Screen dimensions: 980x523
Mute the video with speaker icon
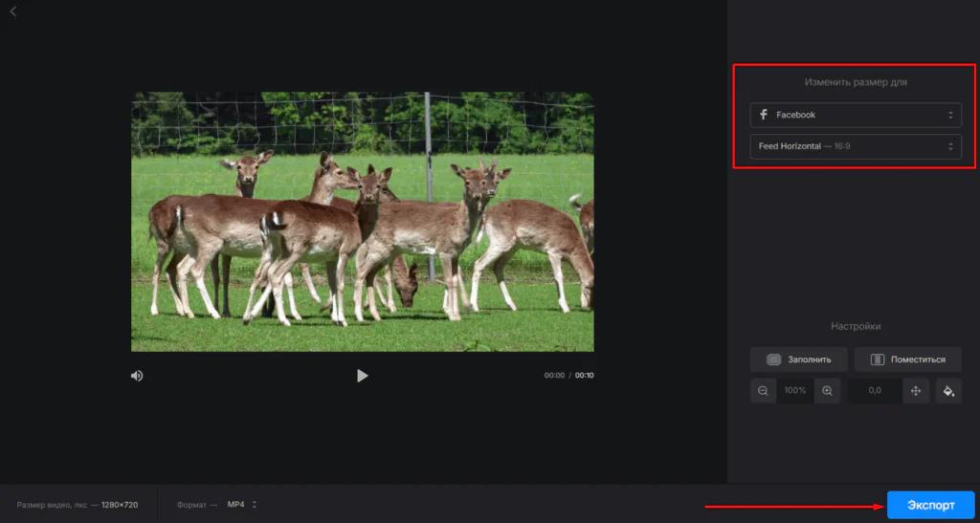pyautogui.click(x=137, y=376)
